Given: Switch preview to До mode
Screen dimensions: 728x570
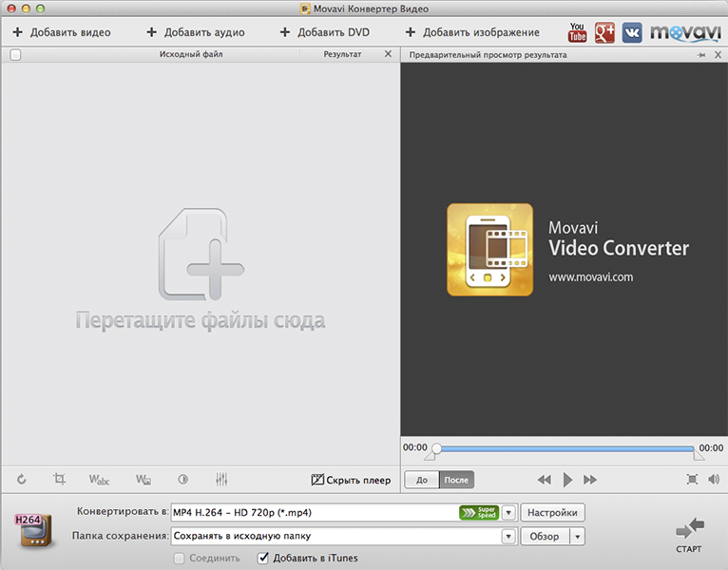Looking at the screenshot, I should click(x=421, y=481).
